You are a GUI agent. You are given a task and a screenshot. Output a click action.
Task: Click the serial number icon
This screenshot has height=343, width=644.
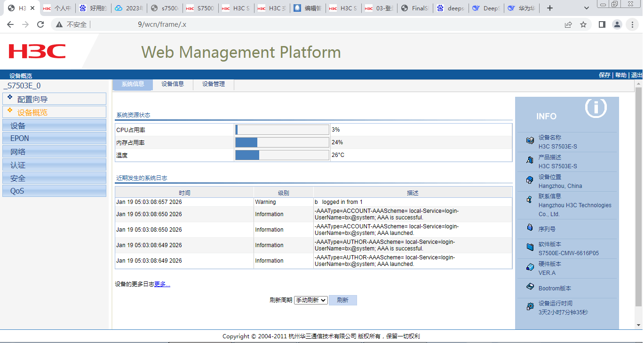(530, 228)
